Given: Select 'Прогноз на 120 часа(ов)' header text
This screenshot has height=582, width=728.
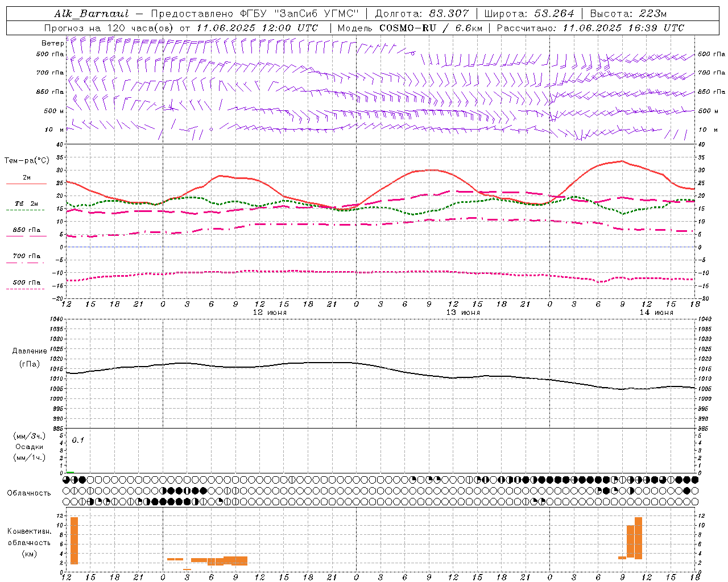Looking at the screenshot, I should (x=110, y=28).
